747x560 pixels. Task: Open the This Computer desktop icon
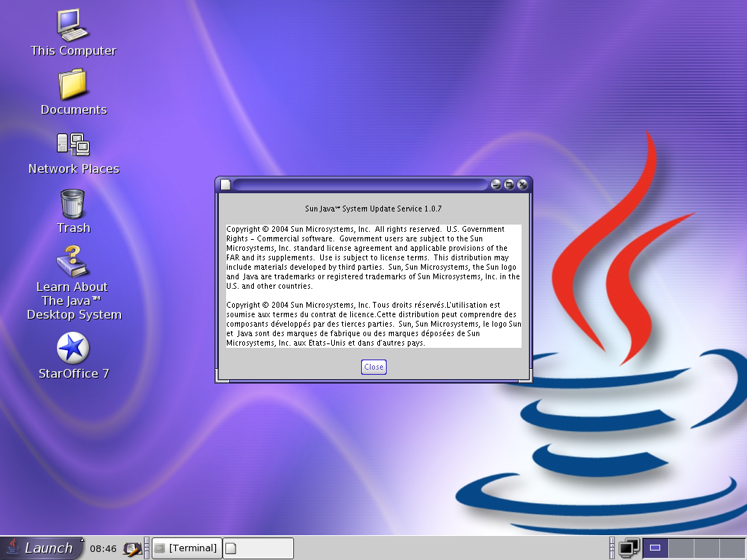coord(73,32)
